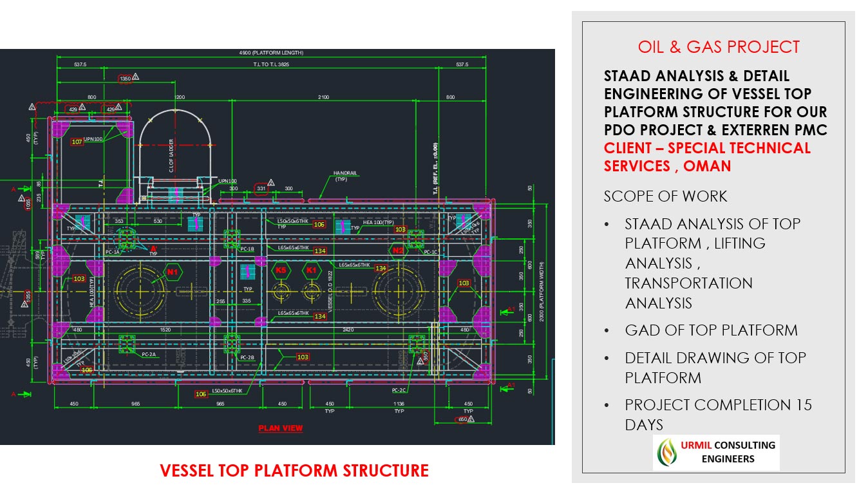Click the CAD plan view drawing image

[277, 247]
